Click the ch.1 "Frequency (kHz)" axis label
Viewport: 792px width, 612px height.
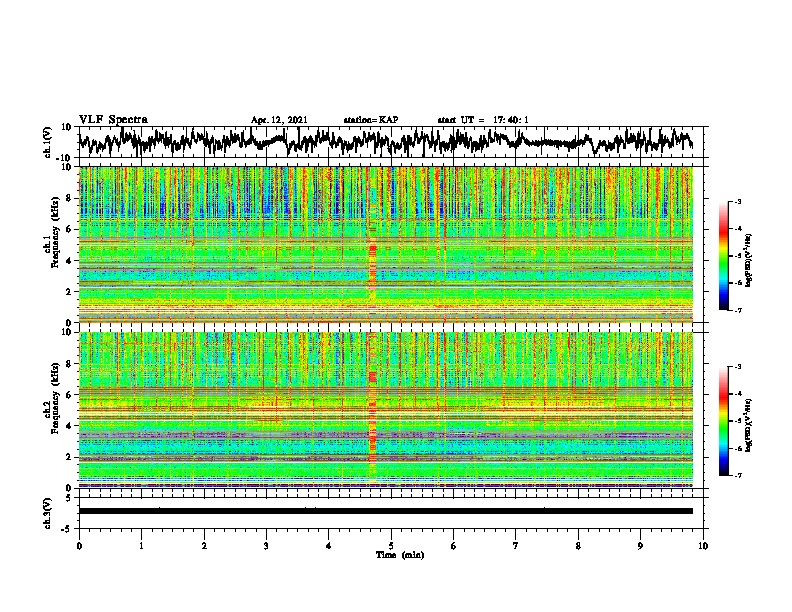[x=55, y=232]
